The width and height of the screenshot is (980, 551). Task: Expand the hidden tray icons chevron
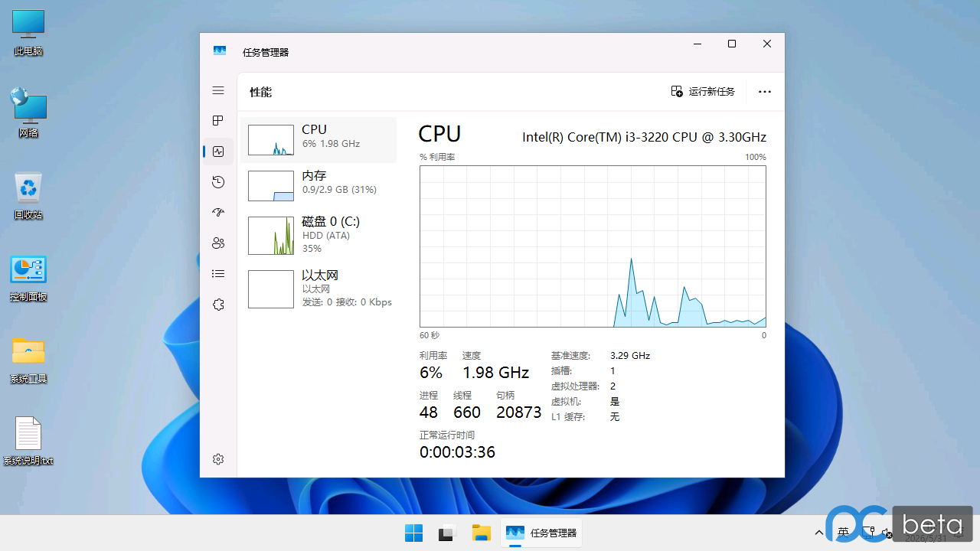(819, 533)
